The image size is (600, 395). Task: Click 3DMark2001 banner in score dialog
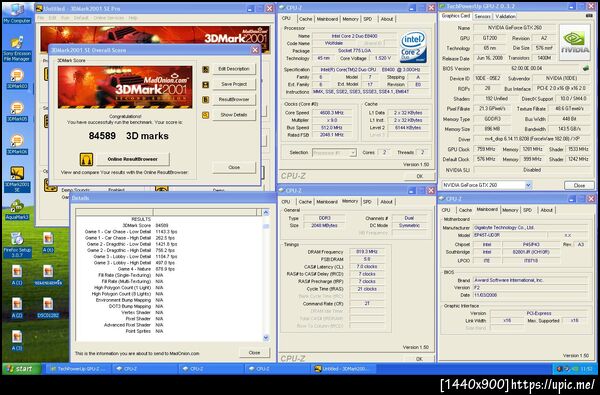tap(125, 87)
